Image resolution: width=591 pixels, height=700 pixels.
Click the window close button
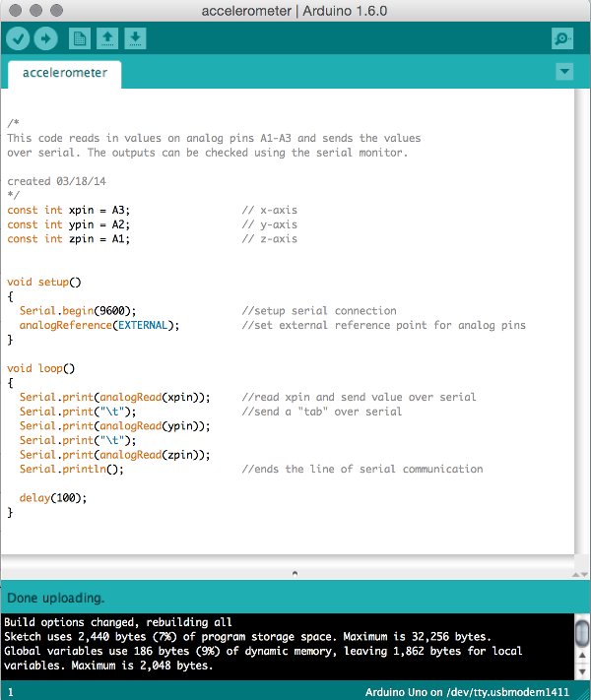pos(15,10)
